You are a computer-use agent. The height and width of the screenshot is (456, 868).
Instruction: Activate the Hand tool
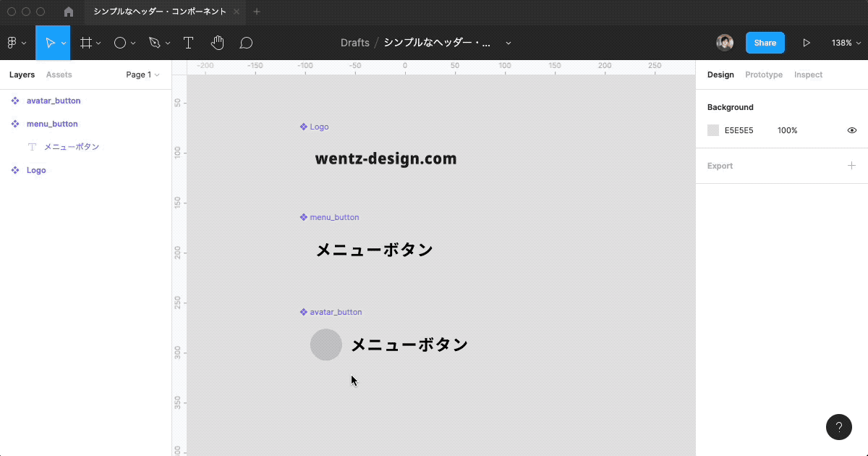(x=217, y=43)
